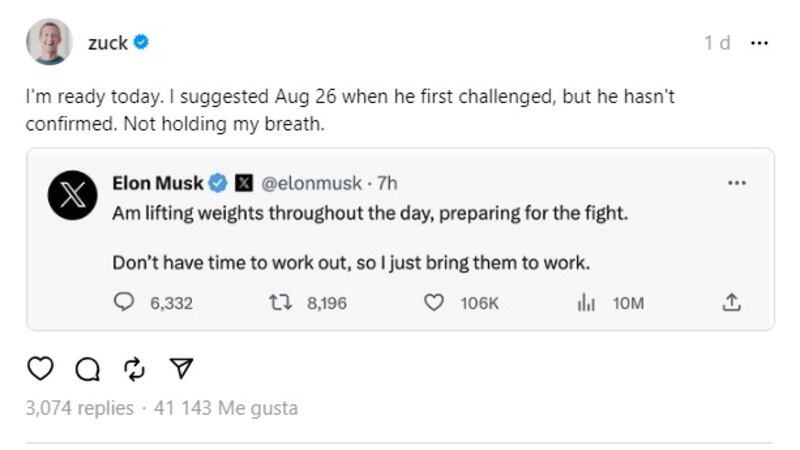This screenshot has width=800, height=450.
Task: Click views chart icon showing 10M
Action: [x=587, y=302]
